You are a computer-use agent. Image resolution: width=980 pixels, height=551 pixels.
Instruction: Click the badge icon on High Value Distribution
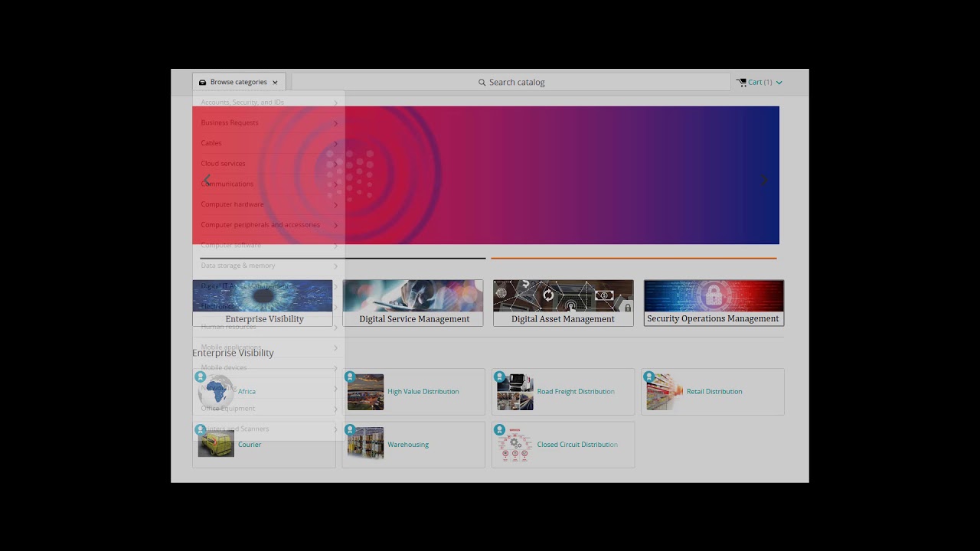[350, 377]
